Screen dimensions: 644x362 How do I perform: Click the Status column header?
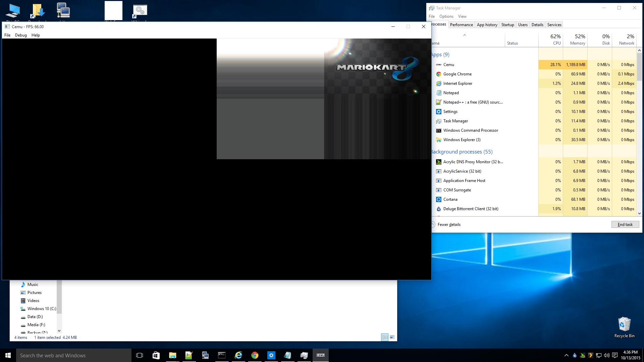click(x=522, y=40)
